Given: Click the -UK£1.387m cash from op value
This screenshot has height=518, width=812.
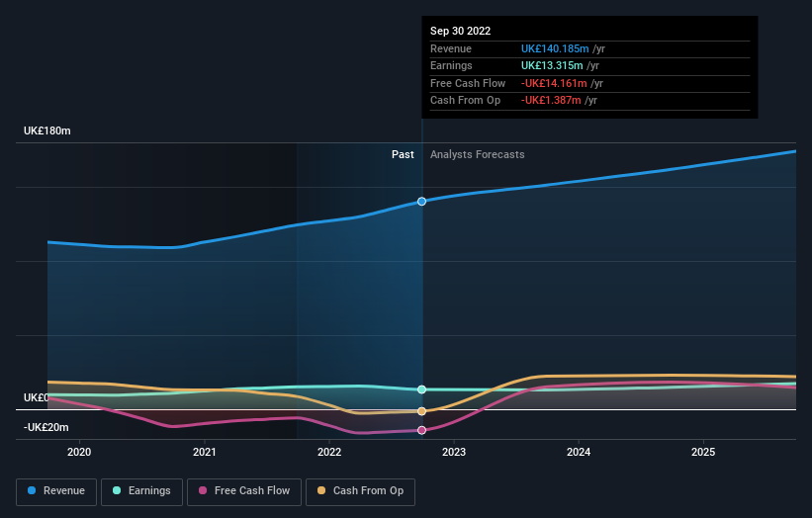Looking at the screenshot, I should (x=551, y=101).
